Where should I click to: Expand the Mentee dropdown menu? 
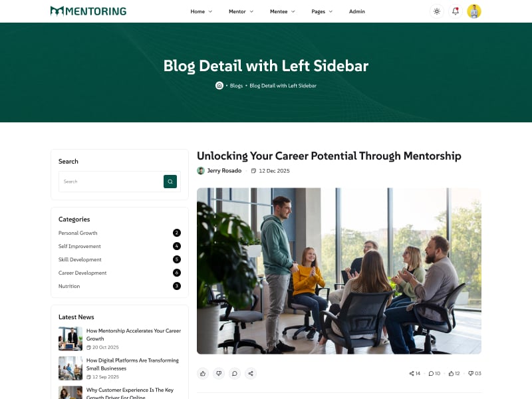(282, 11)
